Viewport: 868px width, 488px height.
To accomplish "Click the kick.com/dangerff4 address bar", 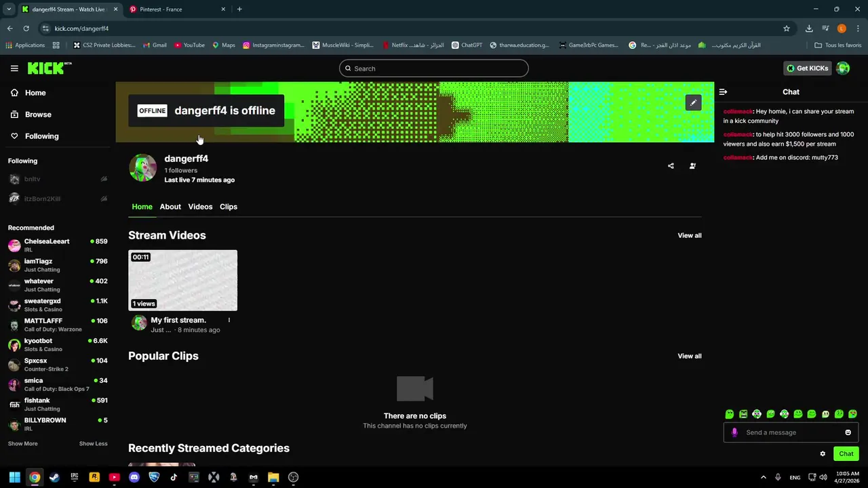I will pyautogui.click(x=414, y=28).
